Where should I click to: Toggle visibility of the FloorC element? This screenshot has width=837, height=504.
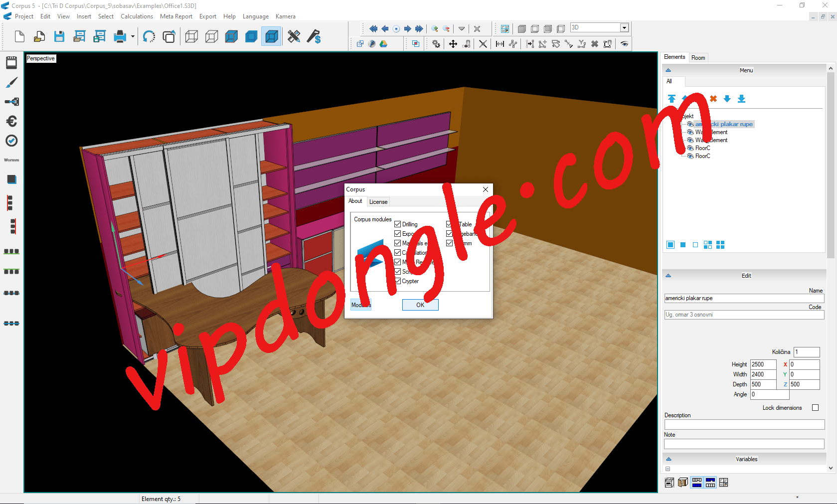pos(690,148)
